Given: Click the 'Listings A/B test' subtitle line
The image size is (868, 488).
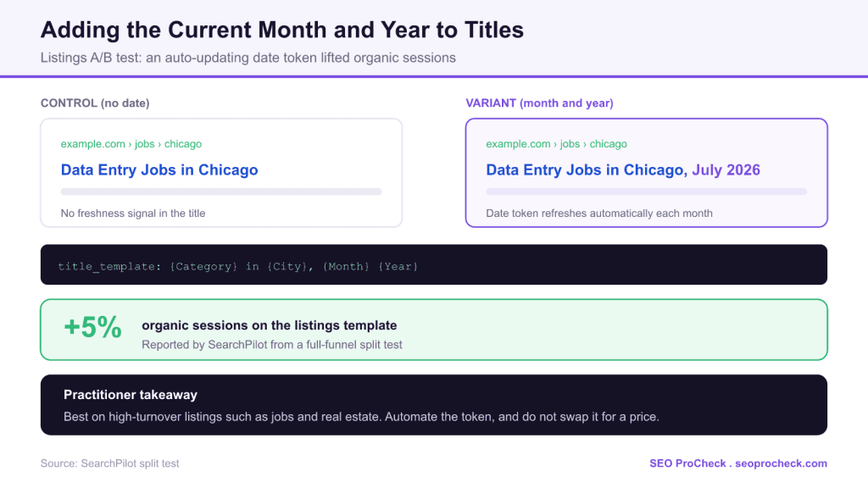Looking at the screenshot, I should click(x=248, y=58).
